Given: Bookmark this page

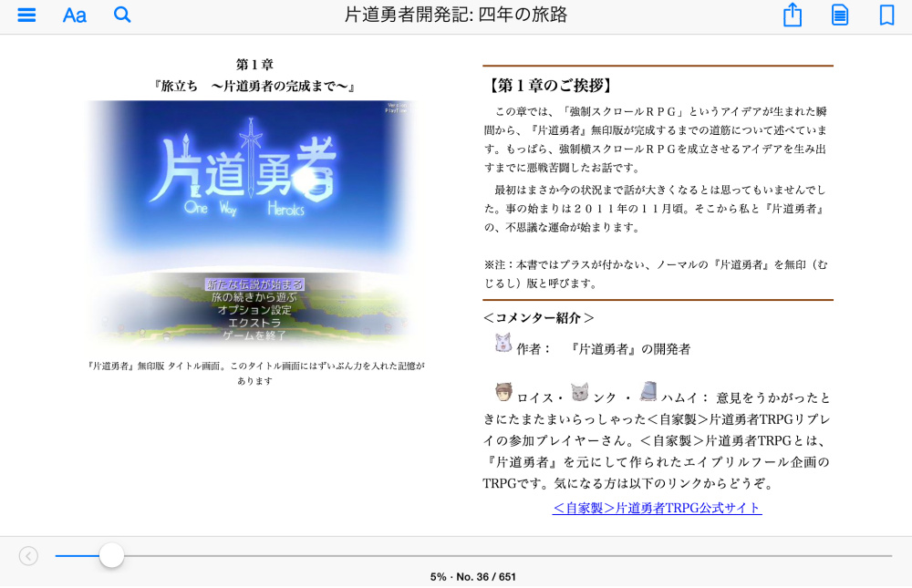Looking at the screenshot, I should (x=887, y=15).
